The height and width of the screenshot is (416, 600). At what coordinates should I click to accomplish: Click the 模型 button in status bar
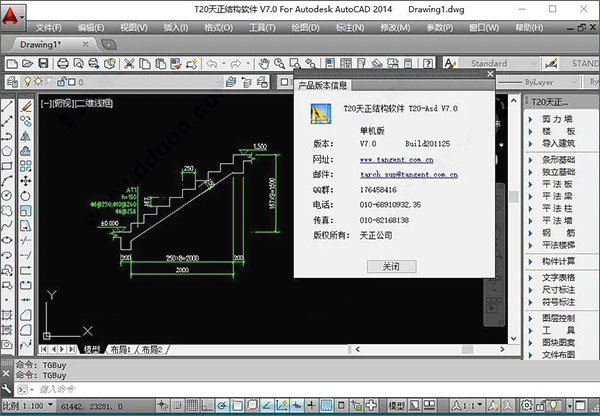click(x=396, y=405)
